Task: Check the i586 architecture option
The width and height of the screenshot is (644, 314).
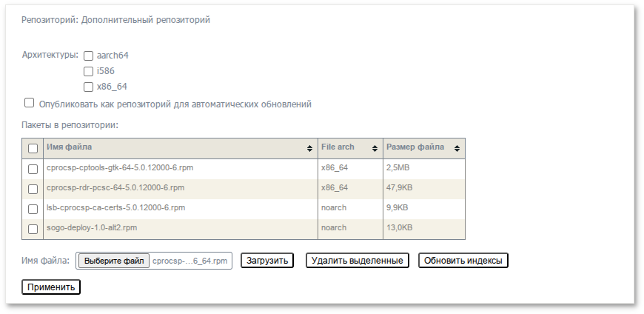Action: click(x=89, y=71)
